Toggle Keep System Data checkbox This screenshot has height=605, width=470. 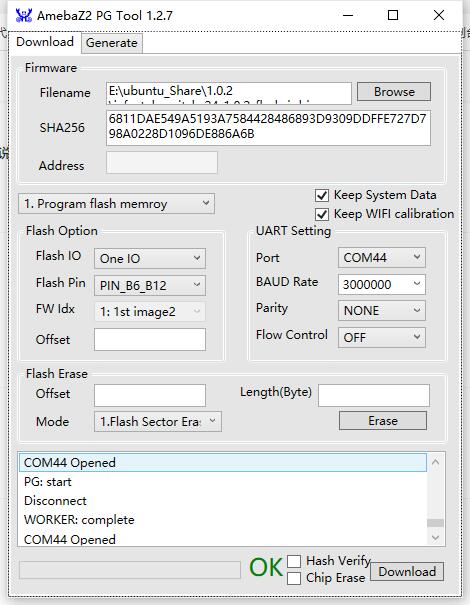tap(322, 195)
